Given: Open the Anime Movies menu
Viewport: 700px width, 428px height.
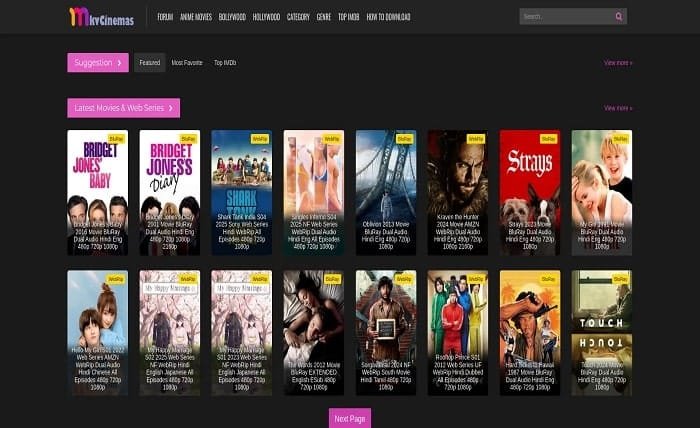Looking at the screenshot, I should click(x=196, y=17).
